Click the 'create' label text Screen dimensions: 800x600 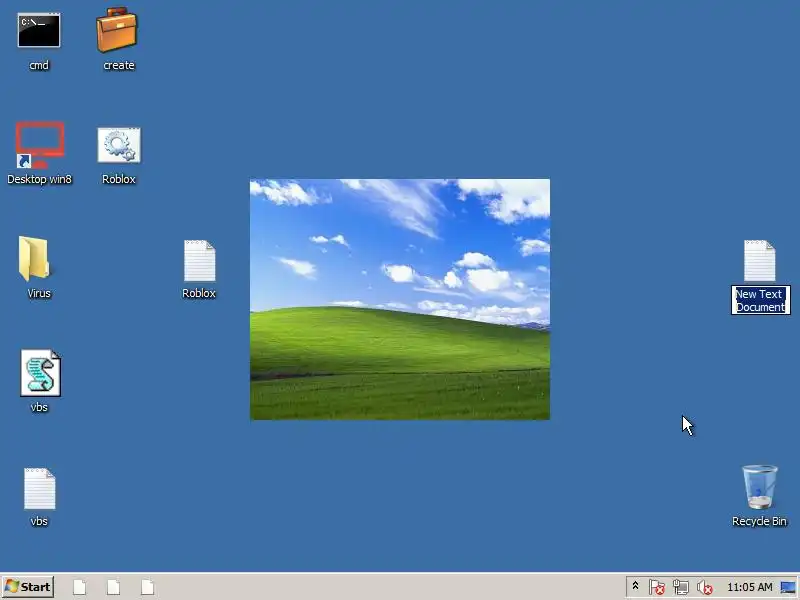pos(119,65)
